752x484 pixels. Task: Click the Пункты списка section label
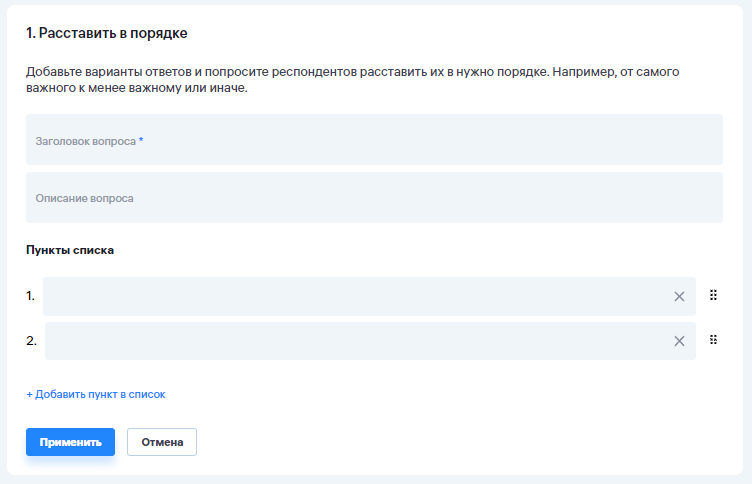pyautogui.click(x=70, y=250)
